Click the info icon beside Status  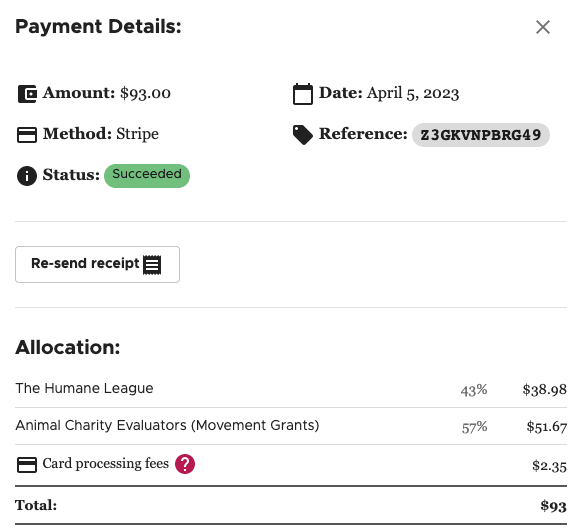tap(27, 176)
